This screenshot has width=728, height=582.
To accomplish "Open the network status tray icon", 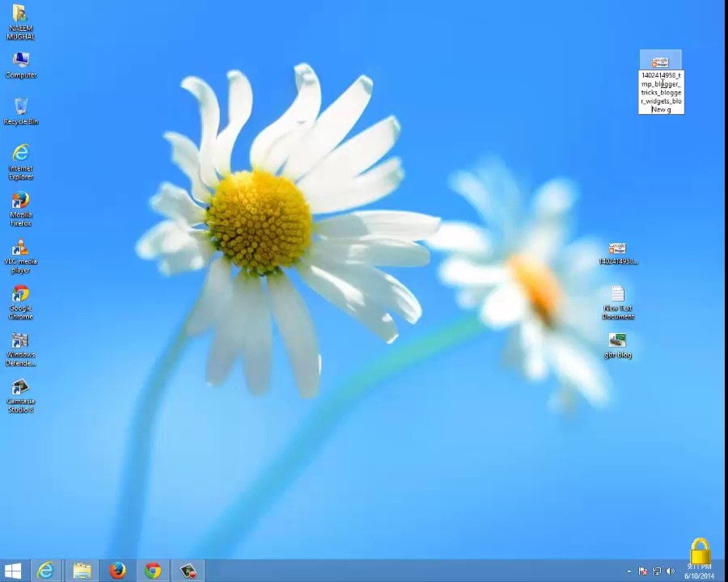I will pos(657,571).
